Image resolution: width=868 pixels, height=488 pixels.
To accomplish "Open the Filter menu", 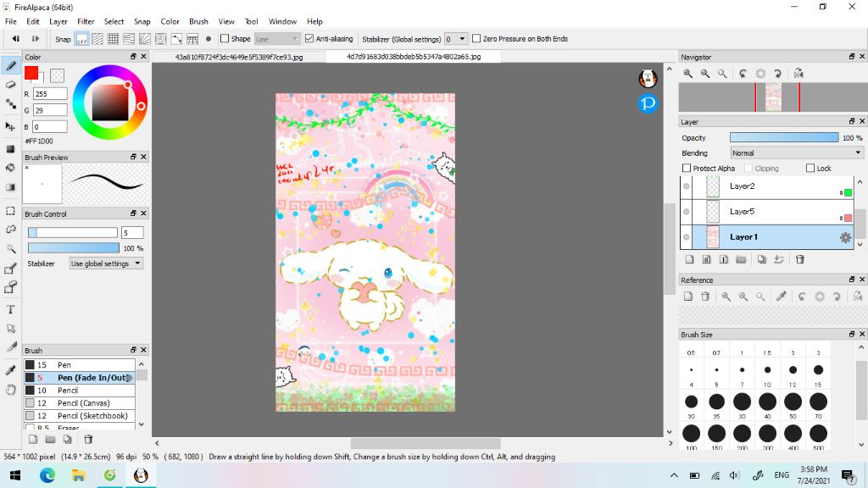I will 86,21.
